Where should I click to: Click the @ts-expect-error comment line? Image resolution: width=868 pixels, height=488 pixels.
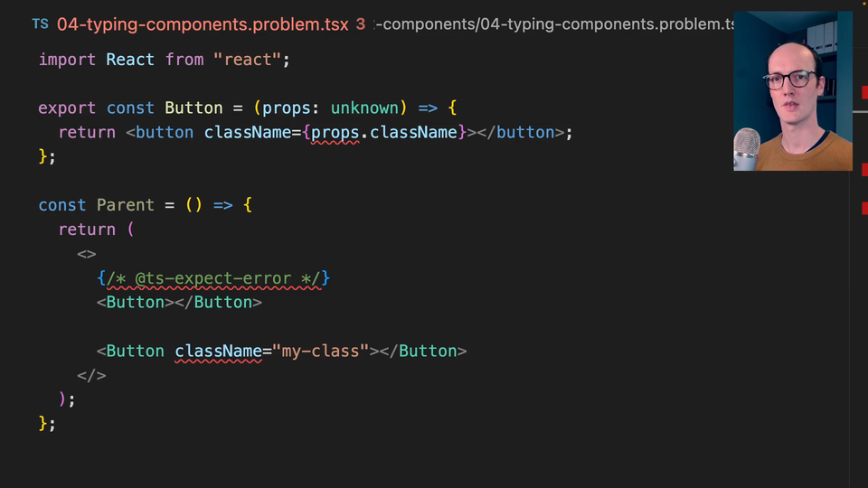pos(213,278)
